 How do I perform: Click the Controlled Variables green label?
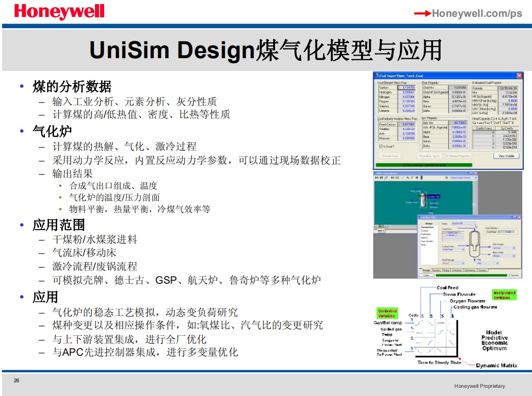pos(387,313)
